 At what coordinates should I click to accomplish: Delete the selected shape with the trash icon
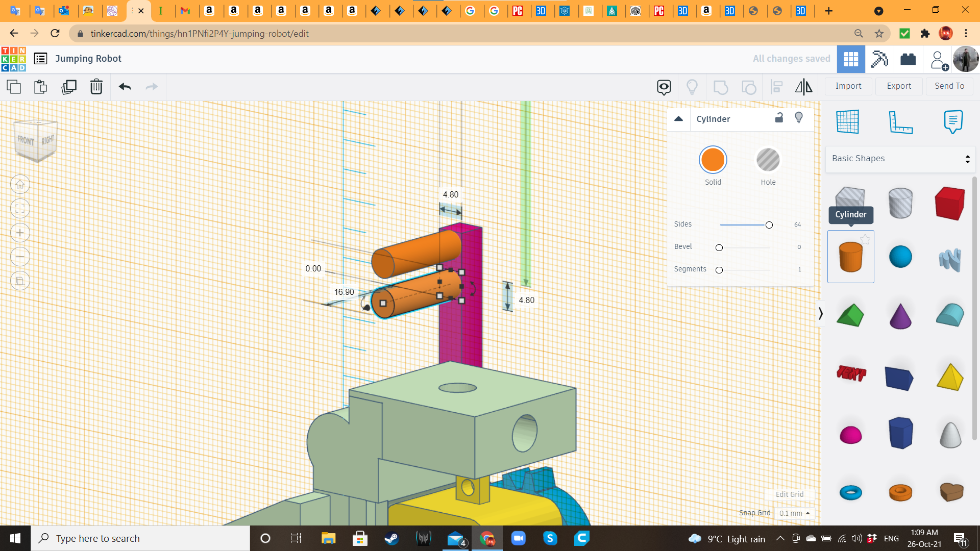(96, 87)
